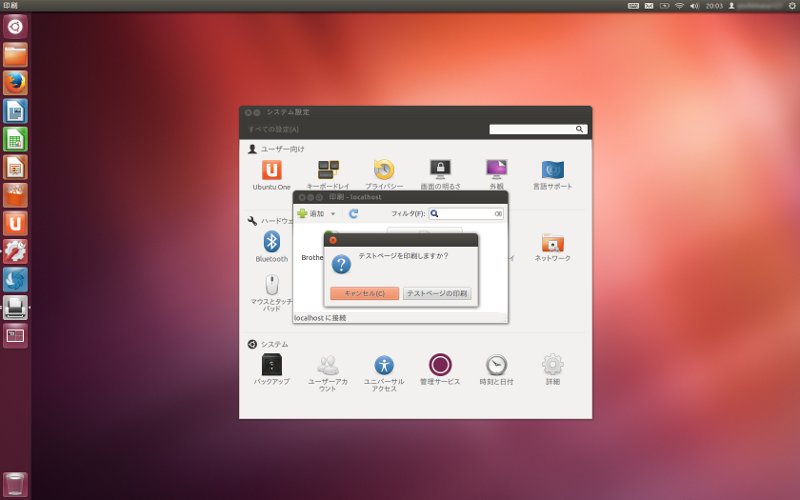
Task: Click the green plus Add printer button
Action: point(311,214)
